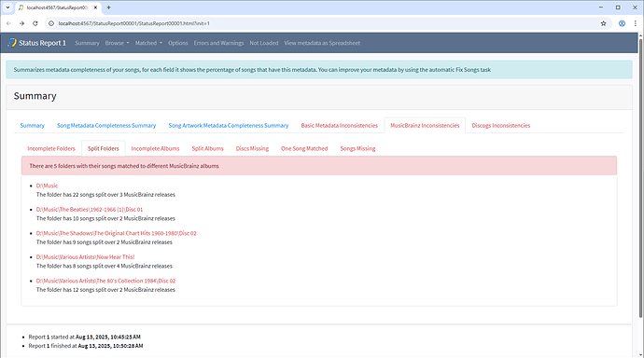Viewport: 644px width, 358px height.
Task: Select the Incomplete Albums sub-tab
Action: point(155,148)
